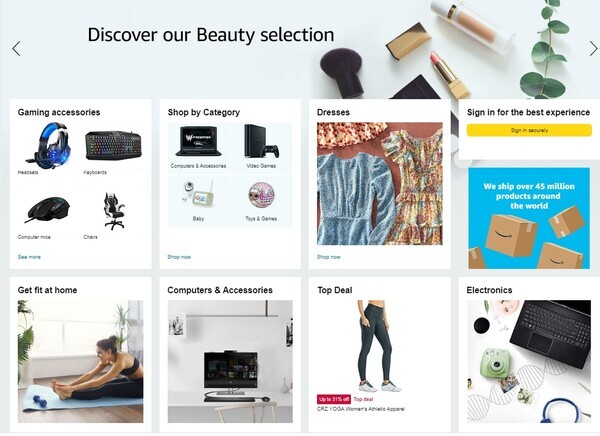Go to previous banner with left arrow
The height and width of the screenshot is (436, 600).
point(16,49)
